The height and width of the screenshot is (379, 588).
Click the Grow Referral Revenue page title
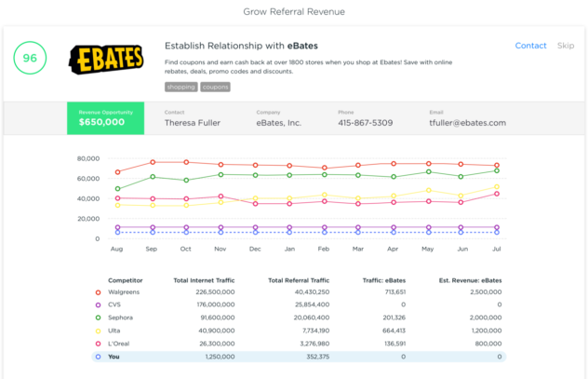pos(294,11)
